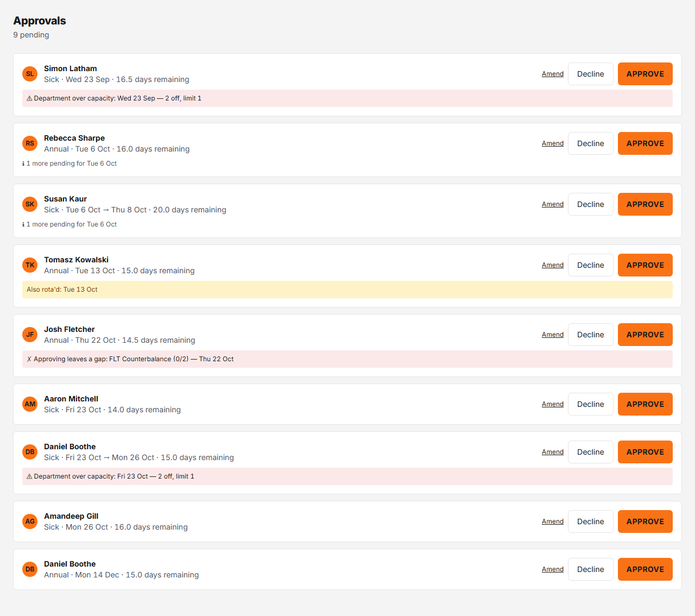Amend Tomasz Kowalski's request
Screen dimensions: 695x616
point(553,265)
